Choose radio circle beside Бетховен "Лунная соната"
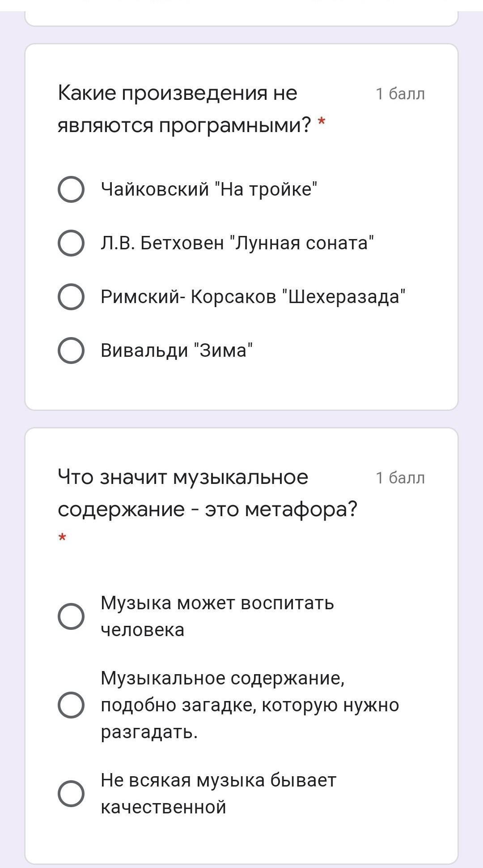 [71, 243]
